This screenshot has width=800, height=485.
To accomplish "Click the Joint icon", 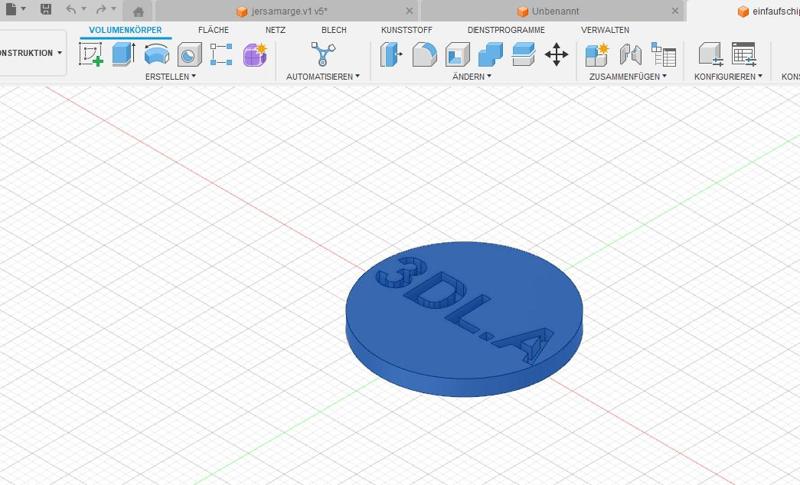I will [x=631, y=55].
